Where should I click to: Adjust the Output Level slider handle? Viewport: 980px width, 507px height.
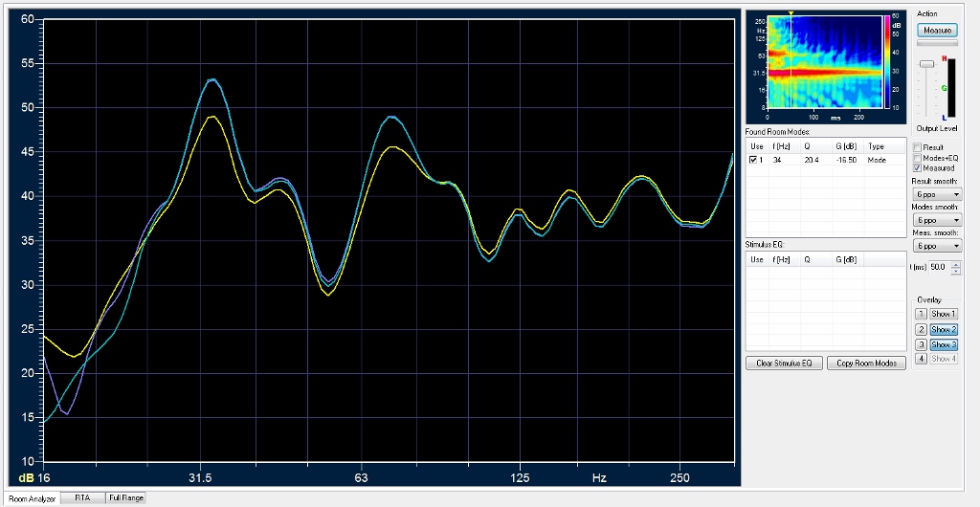pos(926,64)
